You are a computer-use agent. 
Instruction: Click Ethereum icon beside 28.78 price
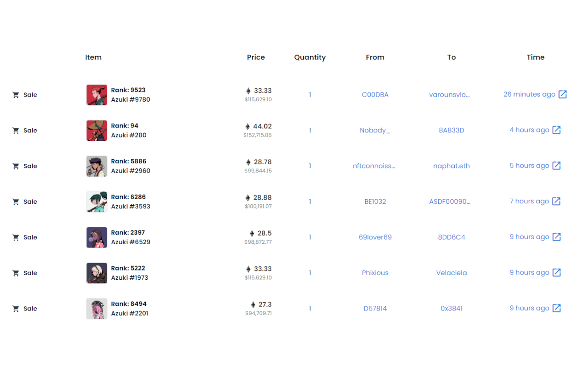249,162
